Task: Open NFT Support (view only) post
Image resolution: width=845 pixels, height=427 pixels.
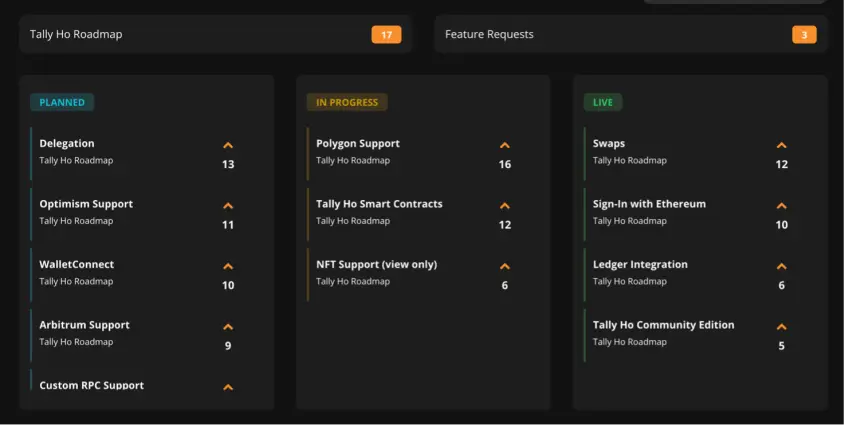Action: click(377, 264)
